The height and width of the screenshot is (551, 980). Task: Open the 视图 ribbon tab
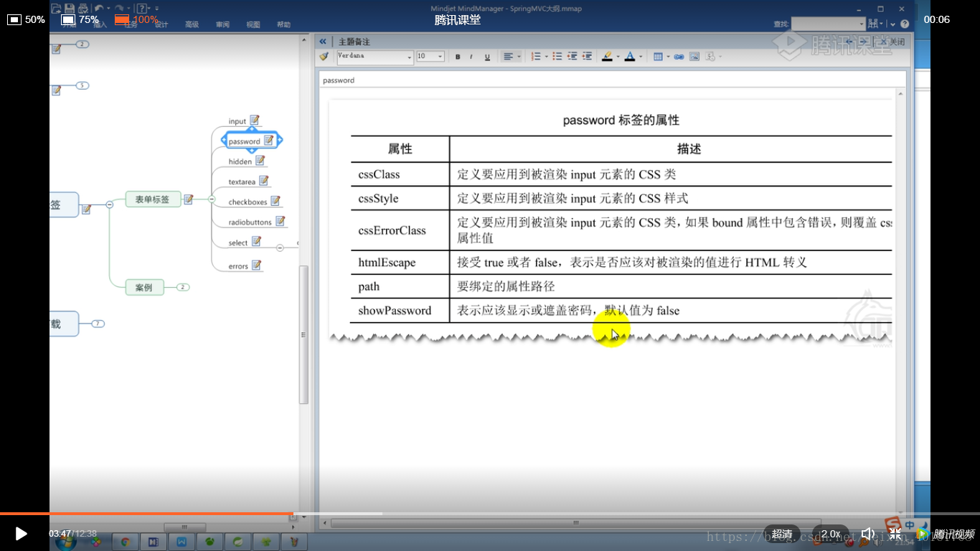(x=253, y=24)
